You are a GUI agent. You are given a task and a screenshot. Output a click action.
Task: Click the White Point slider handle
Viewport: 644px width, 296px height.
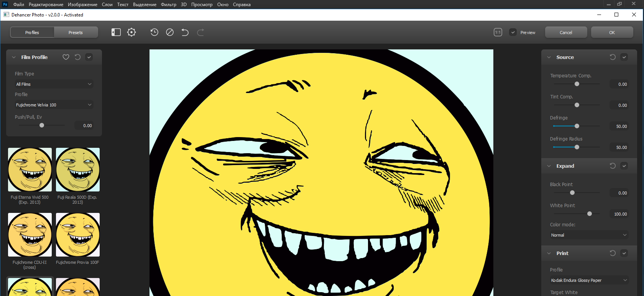[x=590, y=214]
